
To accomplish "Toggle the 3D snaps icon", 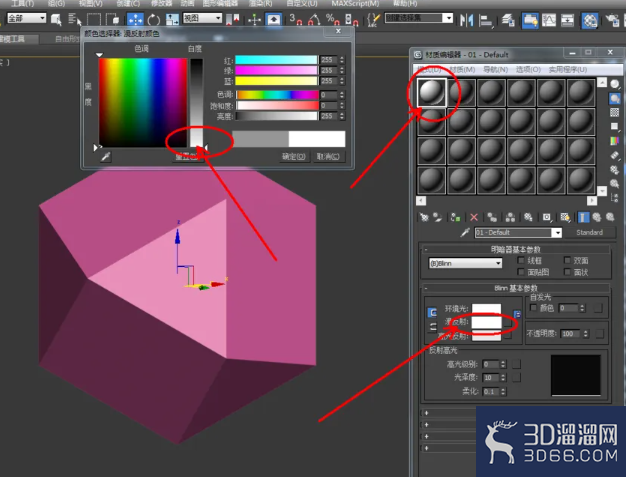I will (295, 19).
